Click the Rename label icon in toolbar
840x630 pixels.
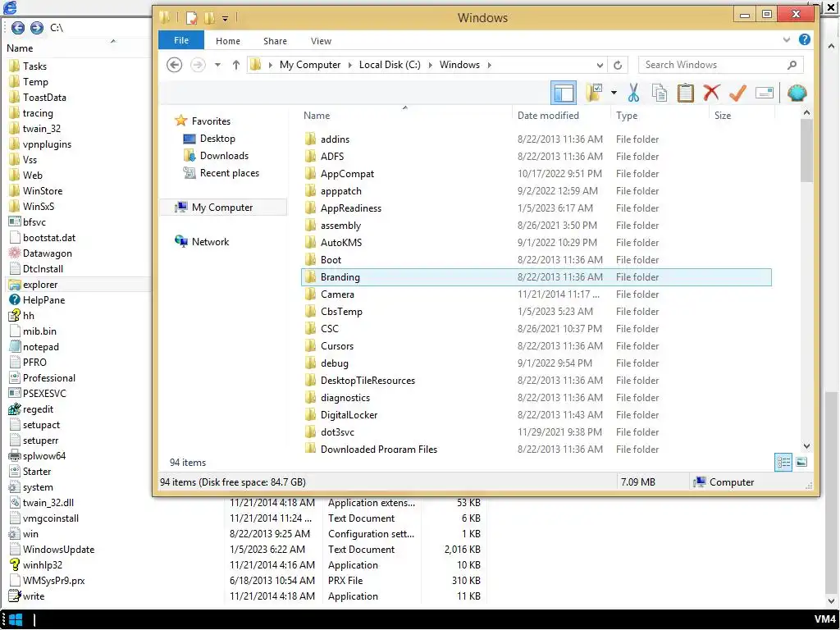coord(765,94)
